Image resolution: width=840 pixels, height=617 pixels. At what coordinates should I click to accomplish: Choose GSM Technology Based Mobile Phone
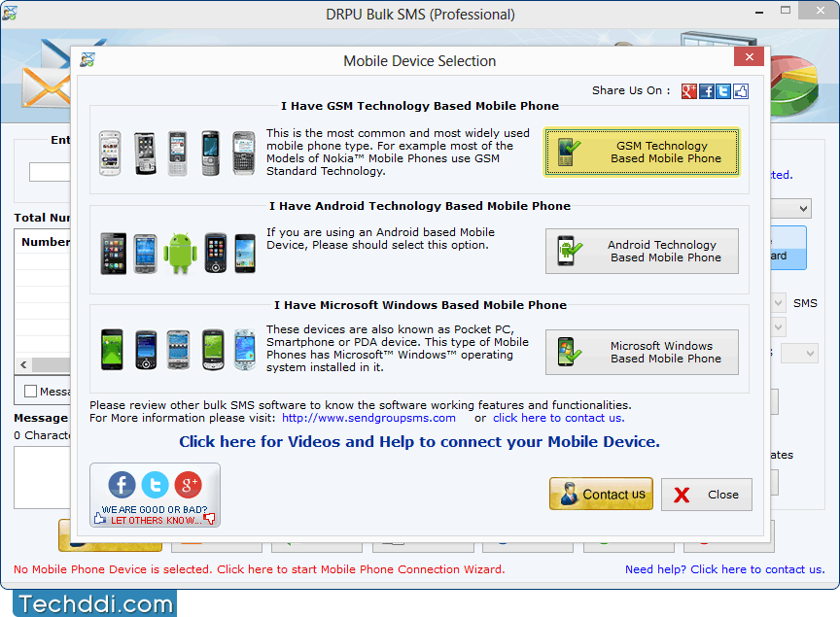(642, 153)
